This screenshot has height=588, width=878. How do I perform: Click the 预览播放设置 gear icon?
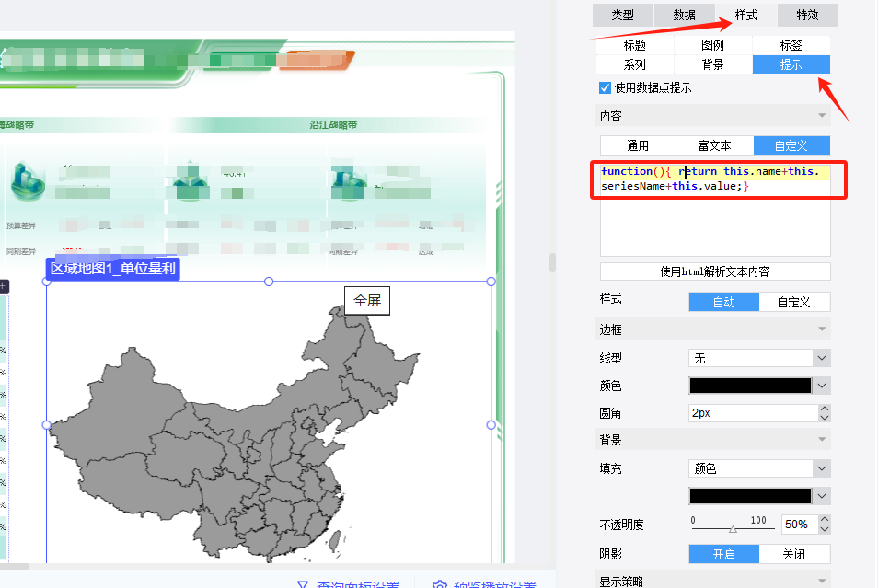pos(440,584)
